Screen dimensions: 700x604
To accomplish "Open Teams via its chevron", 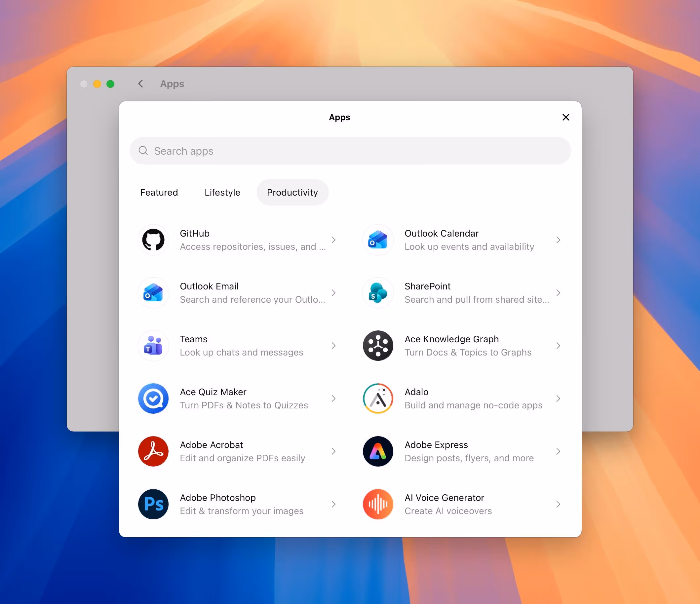I will click(333, 346).
